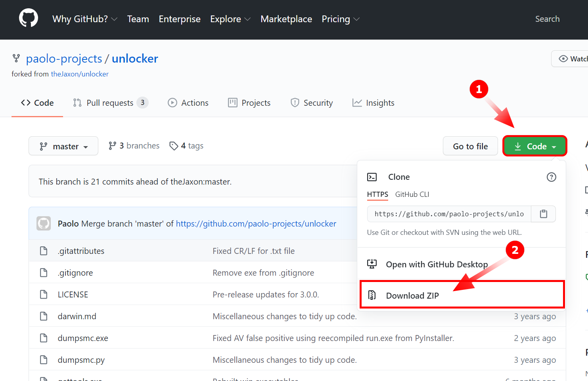Viewport: 588px width, 381px height.
Task: Click the Paolo author name
Action: pos(68,224)
